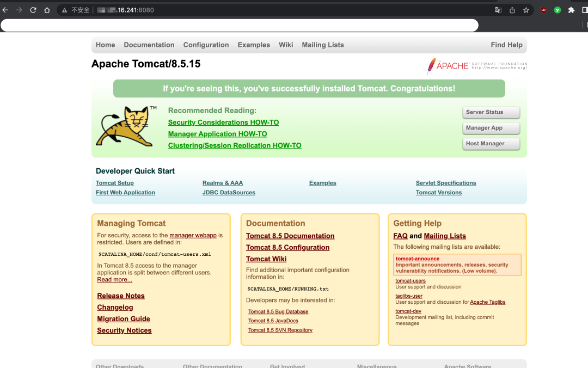Open Tomcat 8.5 JavaDocs link
Screen dimensions: 588x368
(x=273, y=321)
